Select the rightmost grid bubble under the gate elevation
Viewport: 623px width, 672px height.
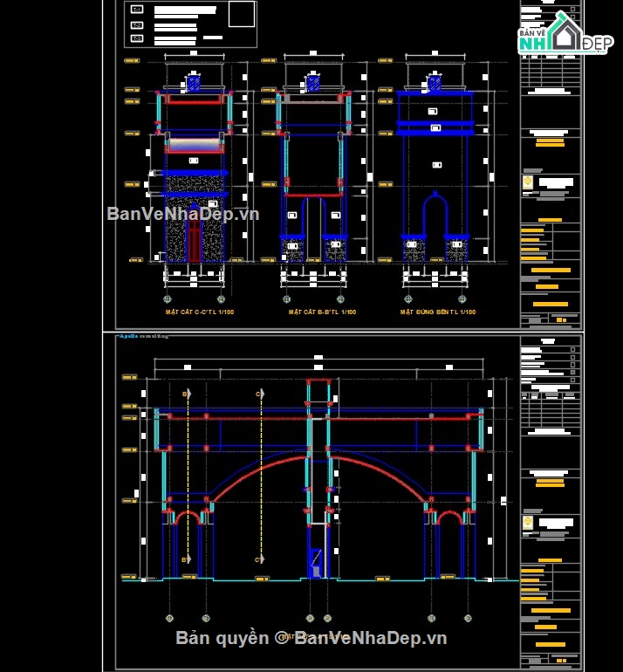click(468, 618)
